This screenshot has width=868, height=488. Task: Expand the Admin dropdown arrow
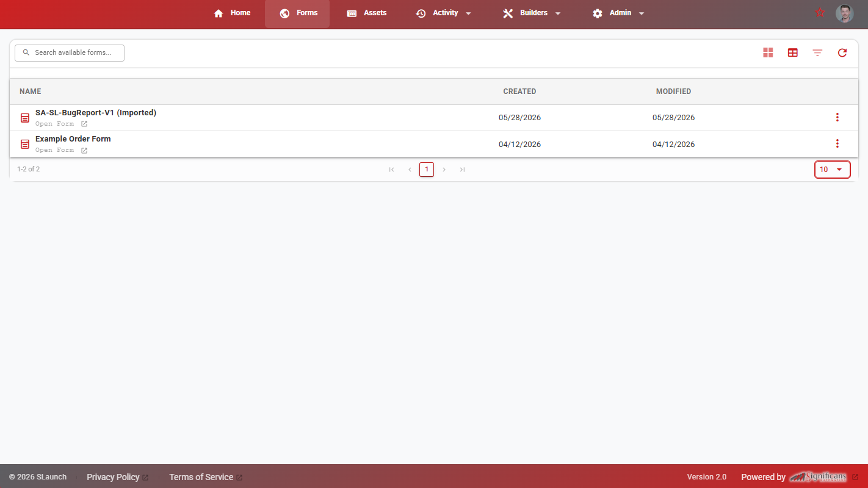[642, 13]
